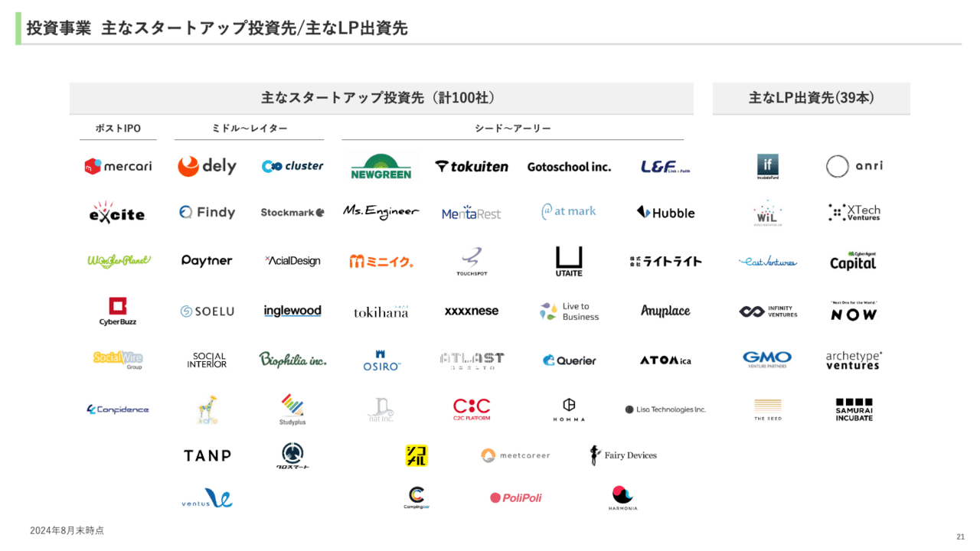Click the mercari logo
The height and width of the screenshot is (551, 980).
pyautogui.click(x=118, y=166)
